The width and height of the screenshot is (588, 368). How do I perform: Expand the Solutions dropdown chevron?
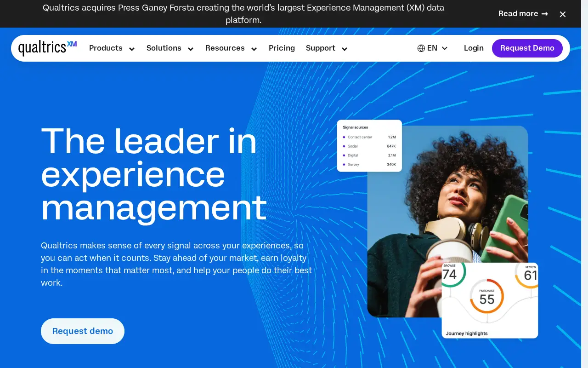click(x=191, y=49)
